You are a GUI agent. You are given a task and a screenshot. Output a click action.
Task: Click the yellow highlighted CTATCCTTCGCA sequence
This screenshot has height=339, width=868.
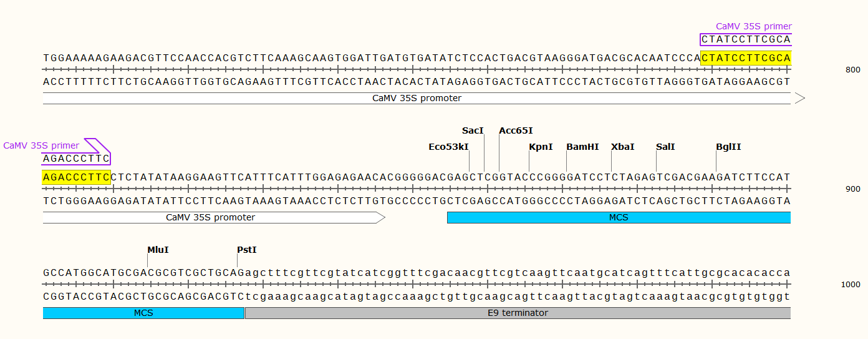point(746,58)
